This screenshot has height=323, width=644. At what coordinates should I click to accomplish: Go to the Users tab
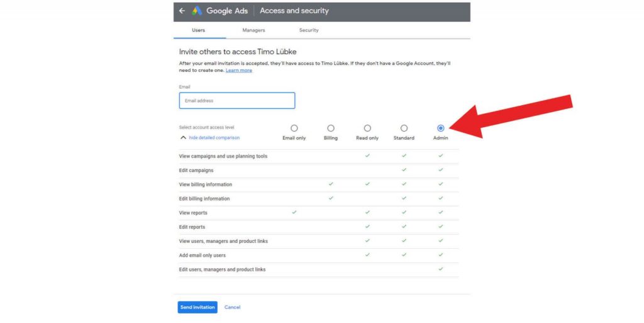click(x=198, y=30)
